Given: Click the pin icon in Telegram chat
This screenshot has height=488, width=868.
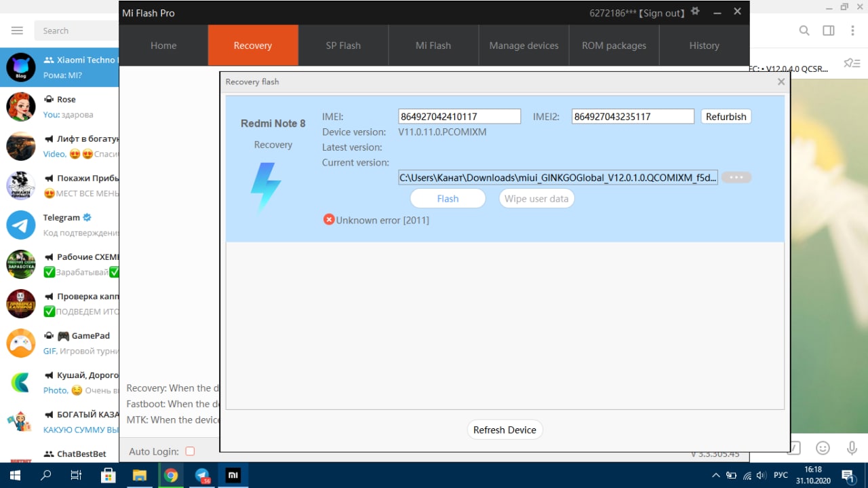Looking at the screenshot, I should 851,63.
